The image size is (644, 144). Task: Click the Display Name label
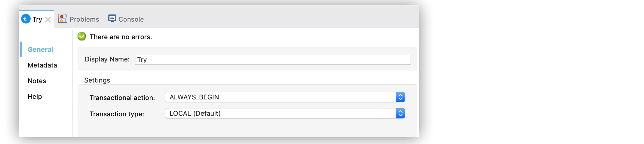click(107, 59)
